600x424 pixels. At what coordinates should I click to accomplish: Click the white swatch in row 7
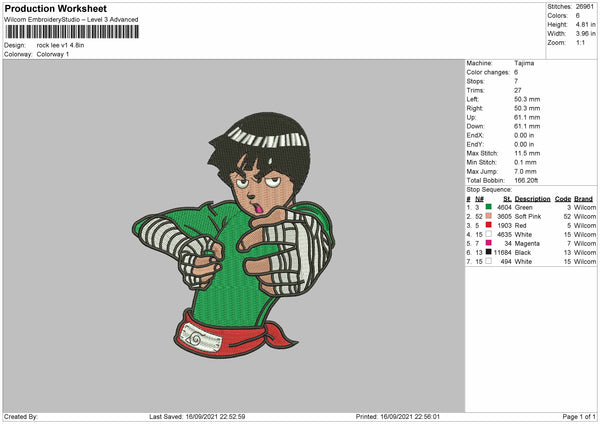[489, 261]
